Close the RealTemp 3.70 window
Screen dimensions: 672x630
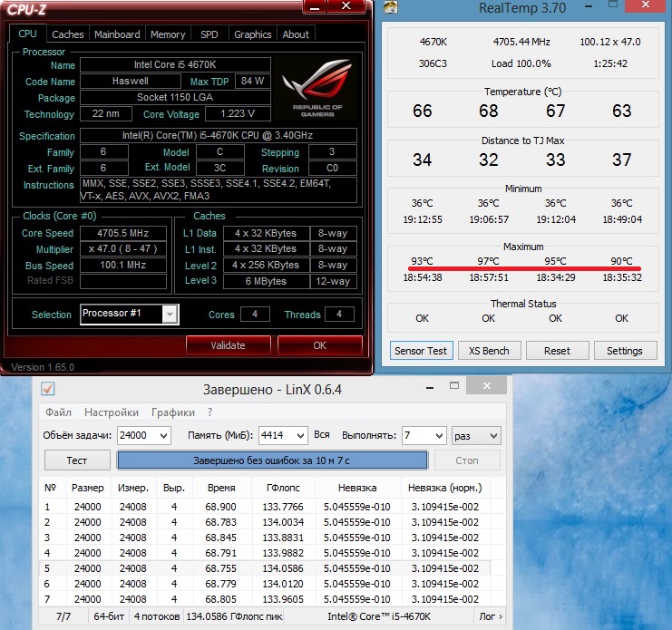tap(647, 5)
